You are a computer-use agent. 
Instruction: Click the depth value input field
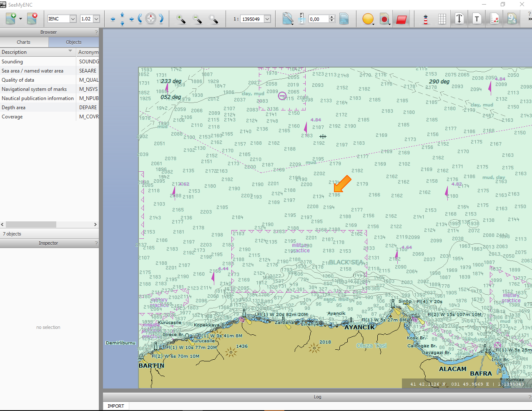319,19
